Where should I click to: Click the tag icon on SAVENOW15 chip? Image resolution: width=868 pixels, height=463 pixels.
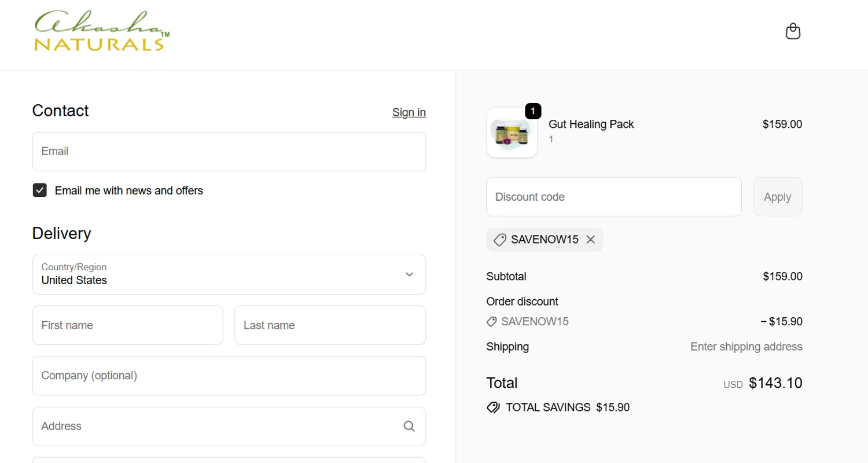click(x=500, y=240)
